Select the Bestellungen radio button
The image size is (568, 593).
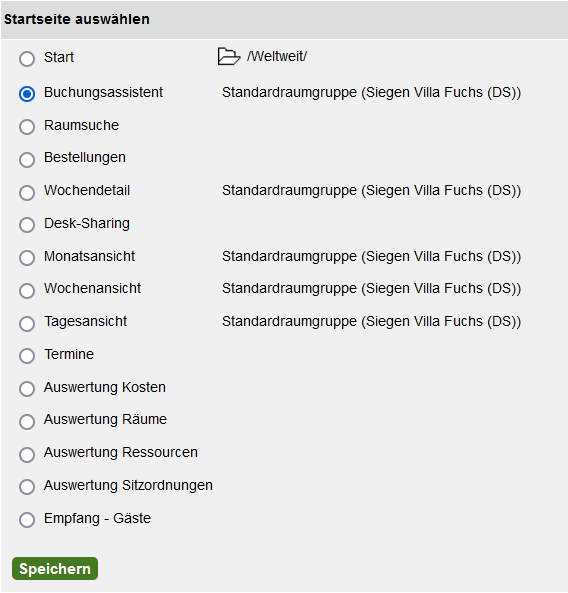click(27, 160)
